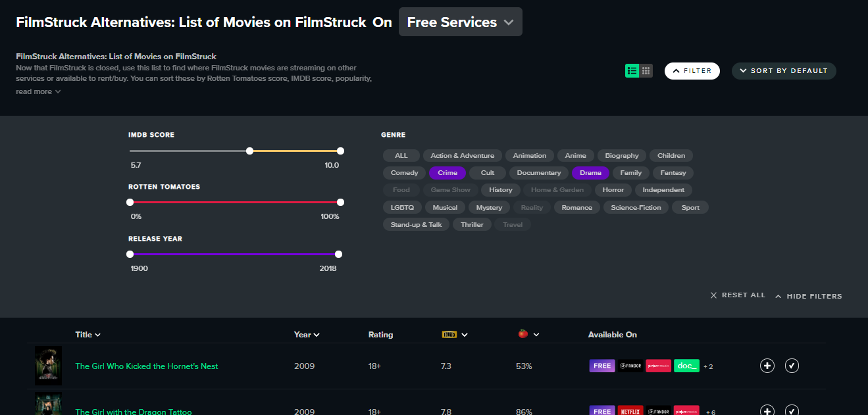
Task: Click Hornet's Nest movie poster thumbnail
Action: [48, 366]
